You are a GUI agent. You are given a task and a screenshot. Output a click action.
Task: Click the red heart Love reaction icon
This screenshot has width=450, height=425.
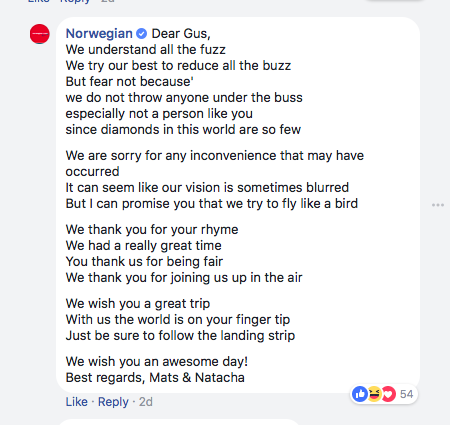pos(388,394)
